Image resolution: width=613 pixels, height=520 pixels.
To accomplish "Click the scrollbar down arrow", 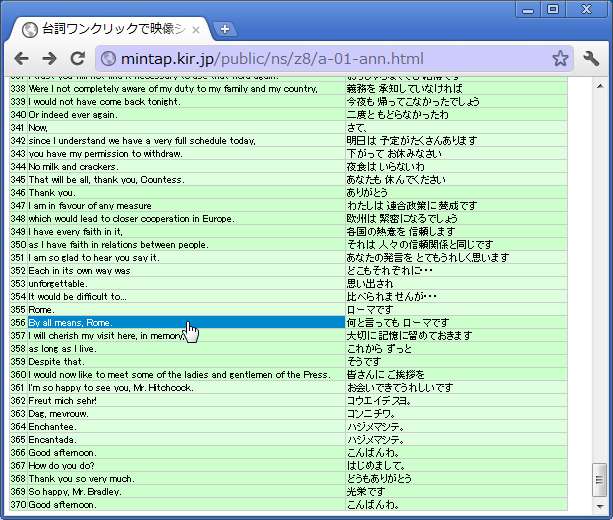I will pyautogui.click(x=599, y=503).
